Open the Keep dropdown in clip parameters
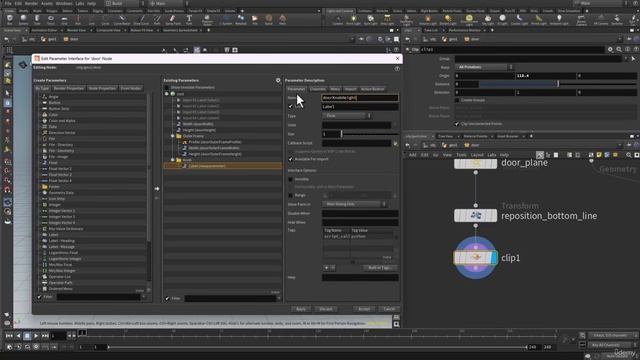 pyautogui.click(x=484, y=67)
